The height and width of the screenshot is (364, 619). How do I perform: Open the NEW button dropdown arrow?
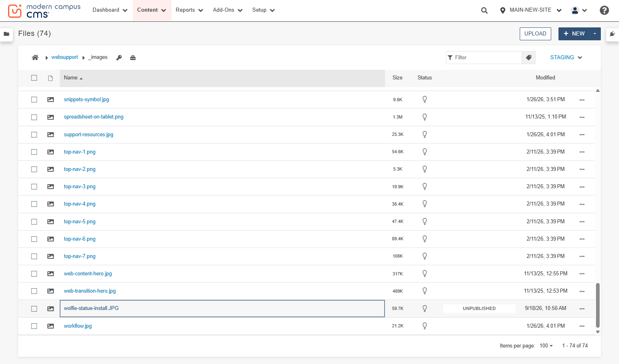[x=595, y=34]
